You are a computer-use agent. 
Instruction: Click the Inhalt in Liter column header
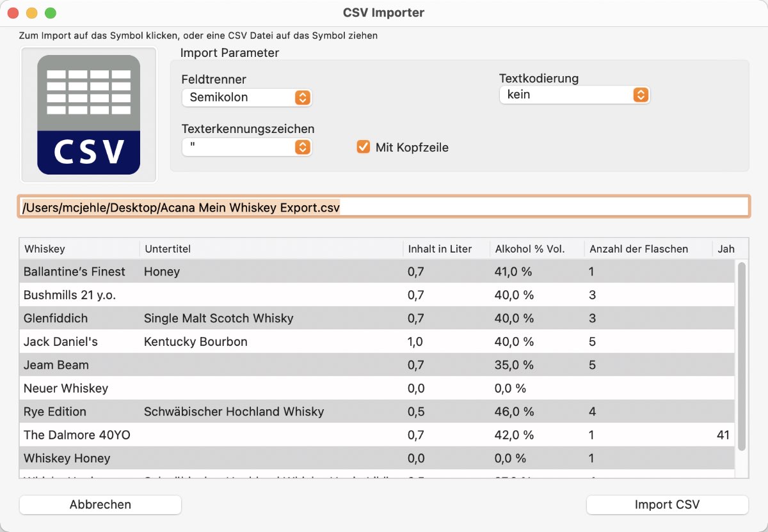[x=446, y=249]
